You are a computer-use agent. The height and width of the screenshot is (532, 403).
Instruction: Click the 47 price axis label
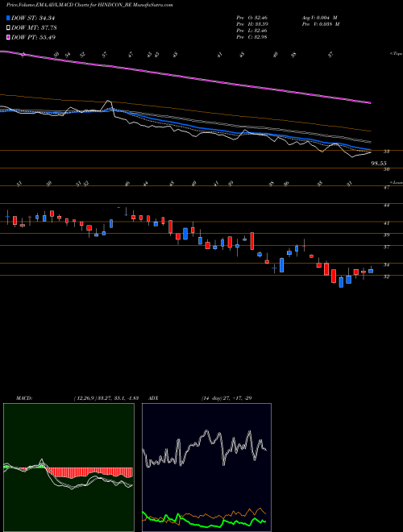coord(386,187)
